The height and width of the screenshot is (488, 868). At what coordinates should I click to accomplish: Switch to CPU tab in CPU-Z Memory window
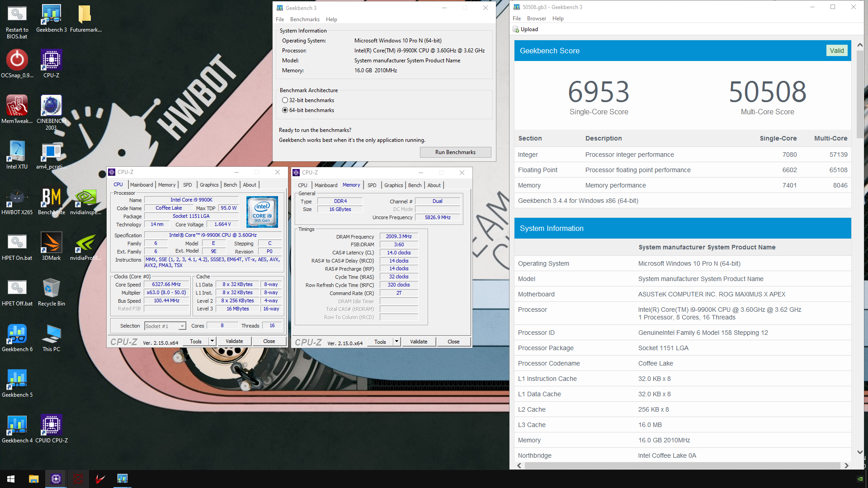pos(302,185)
